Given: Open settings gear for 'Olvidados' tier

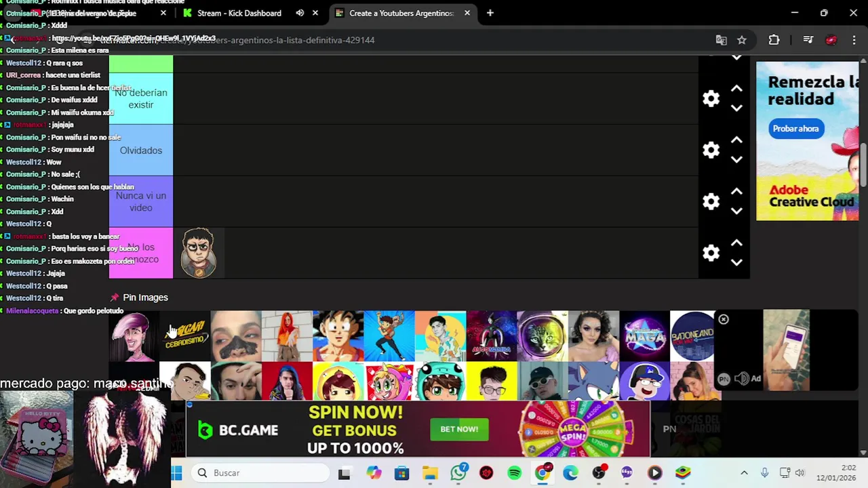Looking at the screenshot, I should pos(711,150).
